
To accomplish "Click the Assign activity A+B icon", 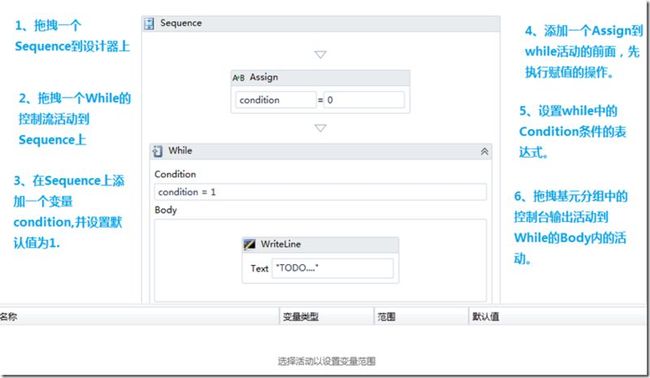I will [238, 78].
